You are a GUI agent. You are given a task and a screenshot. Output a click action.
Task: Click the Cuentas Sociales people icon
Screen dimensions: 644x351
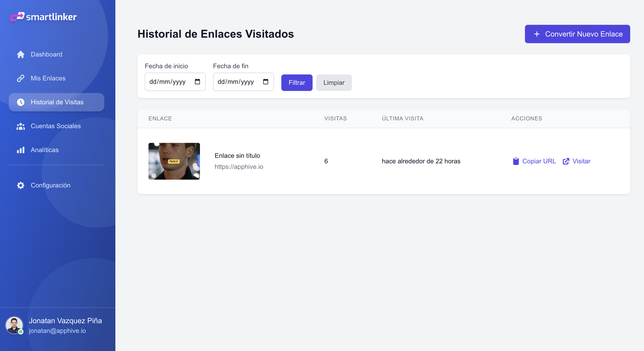[20, 126]
